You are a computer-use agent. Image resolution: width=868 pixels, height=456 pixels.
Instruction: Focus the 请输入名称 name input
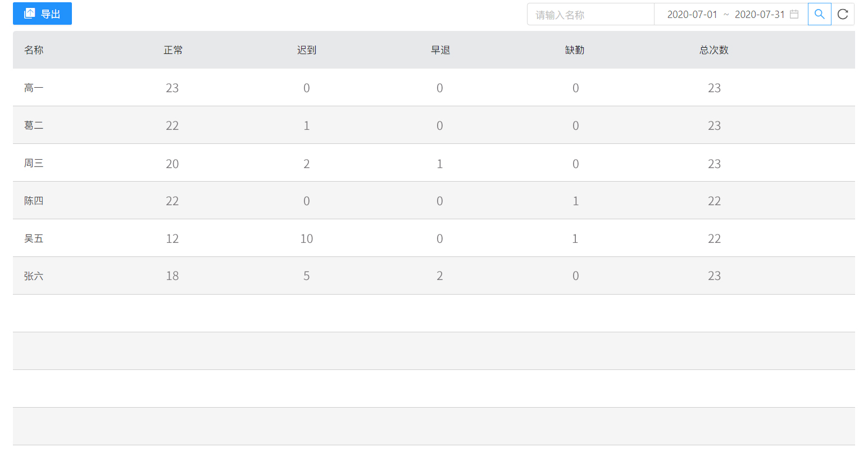590,15
